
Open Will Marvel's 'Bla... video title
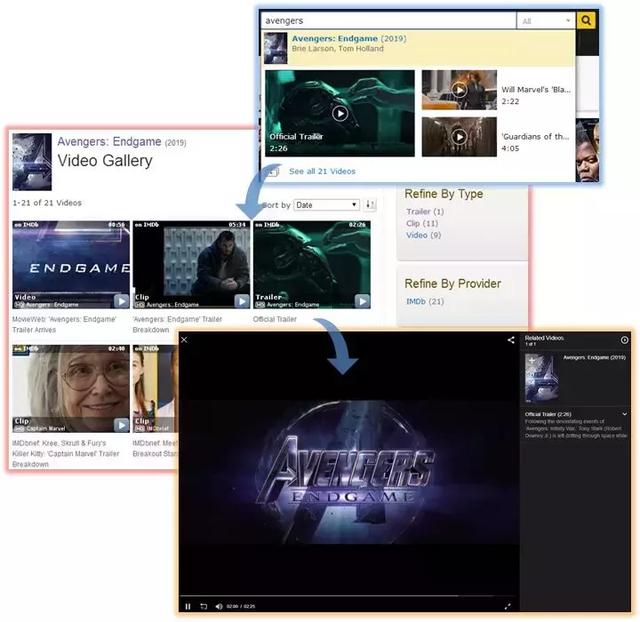click(536, 89)
